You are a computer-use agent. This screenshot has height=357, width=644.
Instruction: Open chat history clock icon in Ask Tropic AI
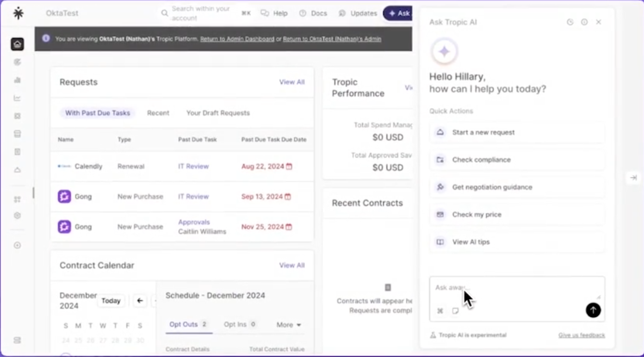click(570, 22)
